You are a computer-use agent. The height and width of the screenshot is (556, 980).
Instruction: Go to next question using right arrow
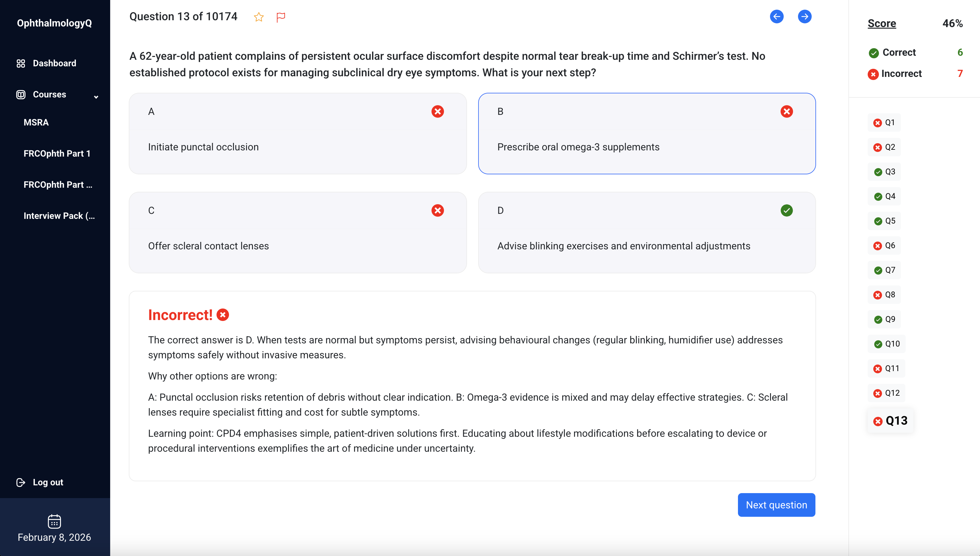coord(805,16)
